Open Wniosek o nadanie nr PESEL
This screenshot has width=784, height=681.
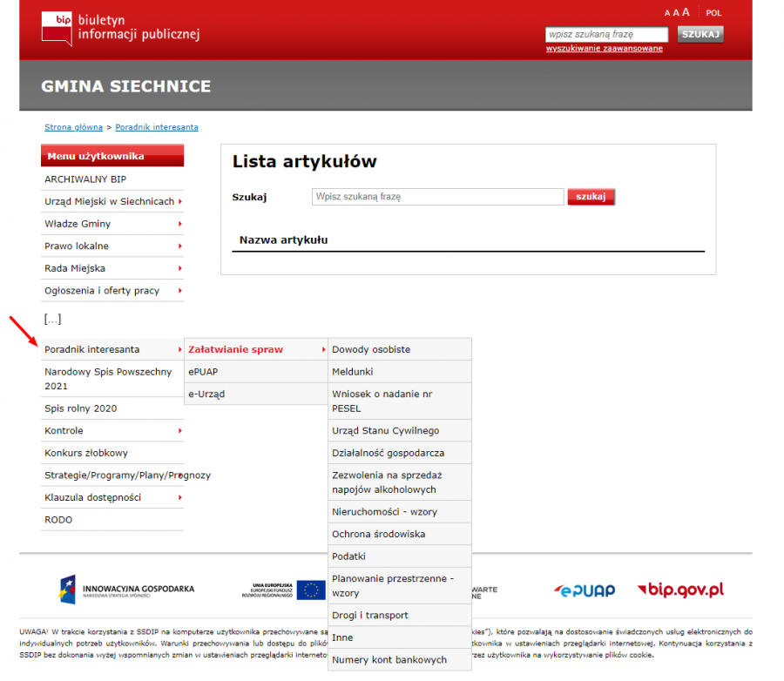[400, 401]
